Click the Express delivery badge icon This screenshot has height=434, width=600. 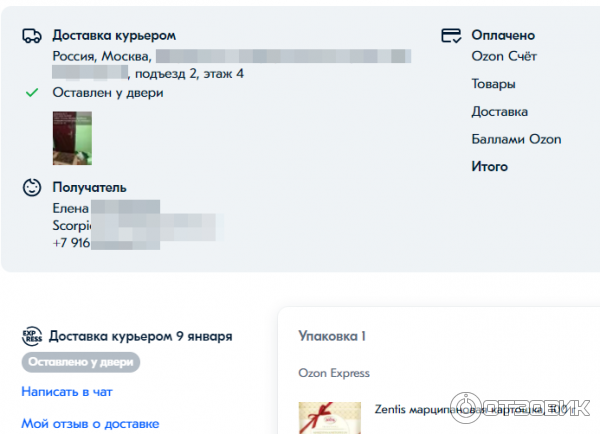[32, 336]
